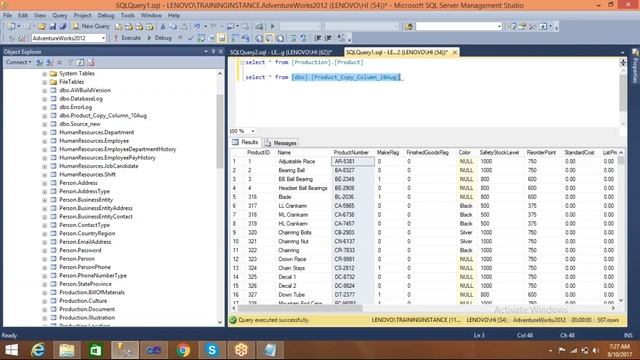640x360 pixels.
Task: Expand HumanResources.Employee table node
Action: tap(44, 141)
